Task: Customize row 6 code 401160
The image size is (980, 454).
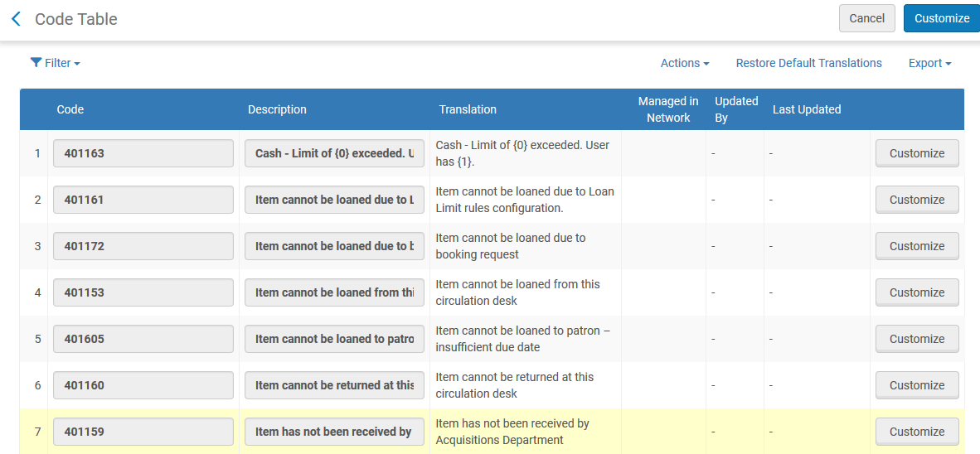Action: pos(917,385)
